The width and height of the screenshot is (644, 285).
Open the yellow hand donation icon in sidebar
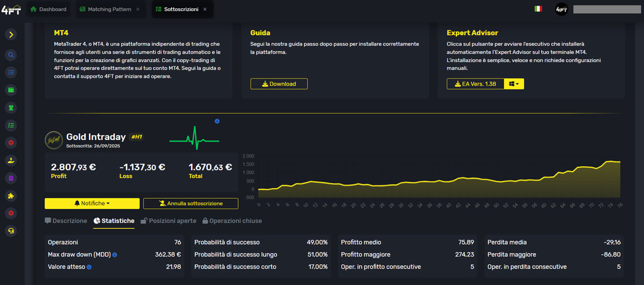(x=11, y=161)
